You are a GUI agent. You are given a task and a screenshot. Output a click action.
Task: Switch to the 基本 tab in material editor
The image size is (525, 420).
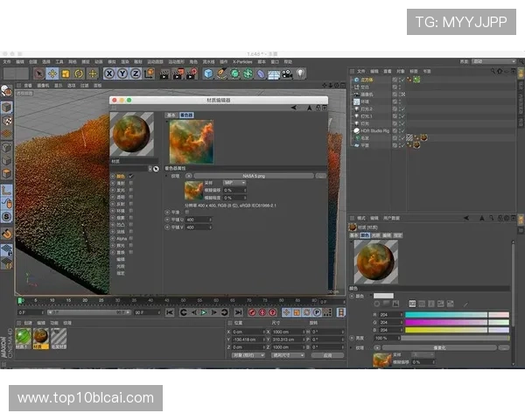pyautogui.click(x=171, y=115)
